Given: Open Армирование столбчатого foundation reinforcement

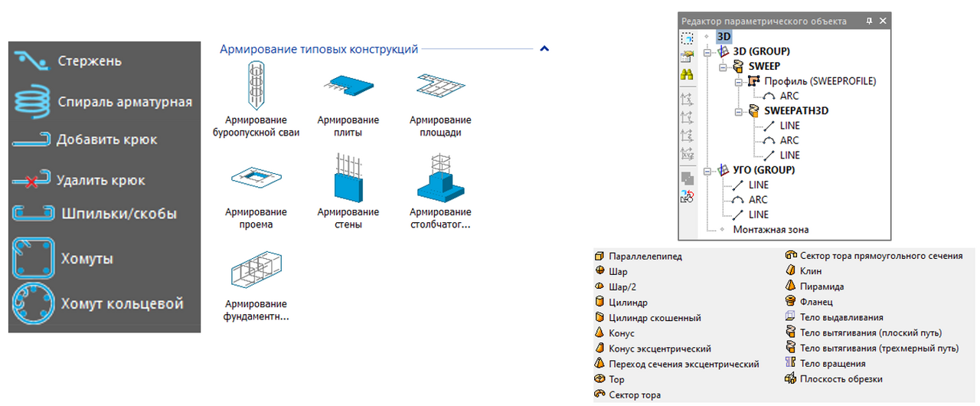Looking at the screenshot, I should tap(440, 192).
